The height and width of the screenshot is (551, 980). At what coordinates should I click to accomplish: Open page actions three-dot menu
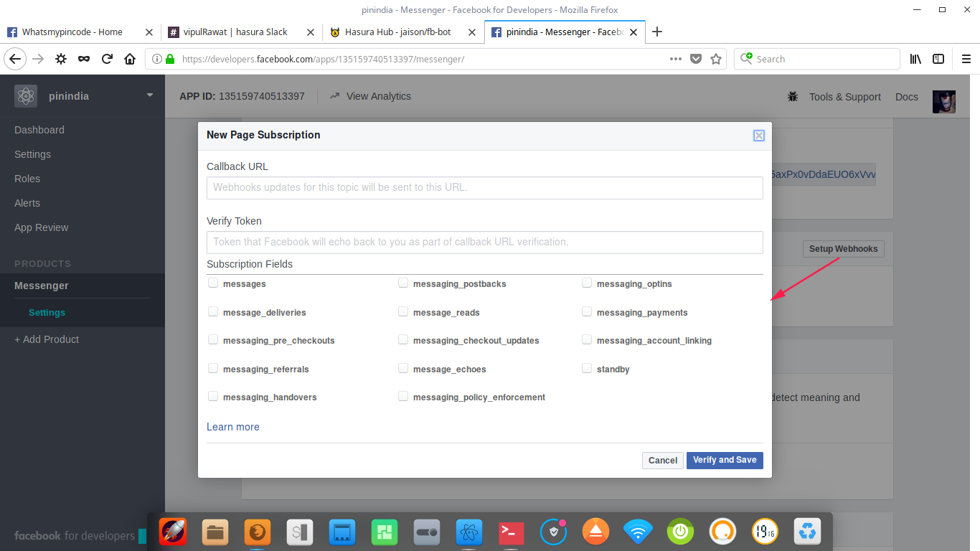[676, 59]
